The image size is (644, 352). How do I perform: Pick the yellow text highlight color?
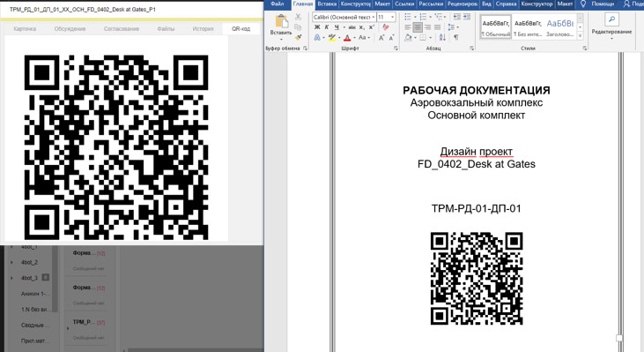pos(332,37)
